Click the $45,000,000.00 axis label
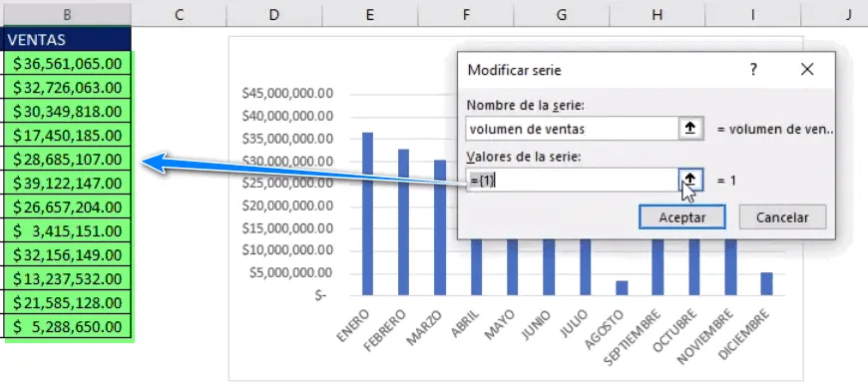 (x=287, y=94)
